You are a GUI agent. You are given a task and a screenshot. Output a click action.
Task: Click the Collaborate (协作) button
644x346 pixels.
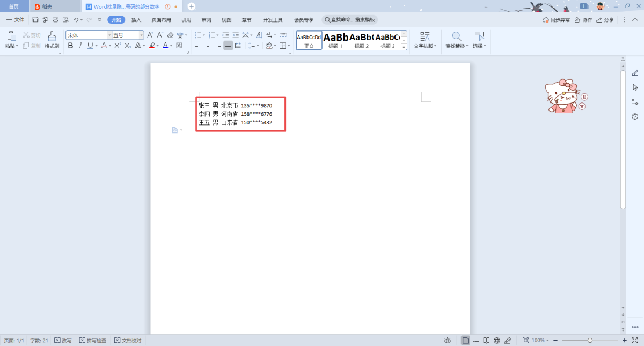583,20
